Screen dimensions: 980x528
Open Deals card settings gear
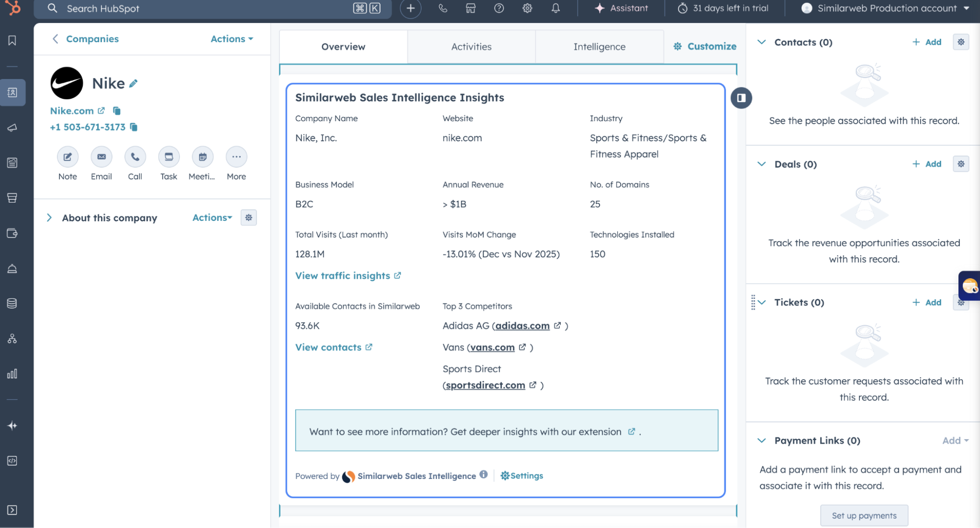961,164
